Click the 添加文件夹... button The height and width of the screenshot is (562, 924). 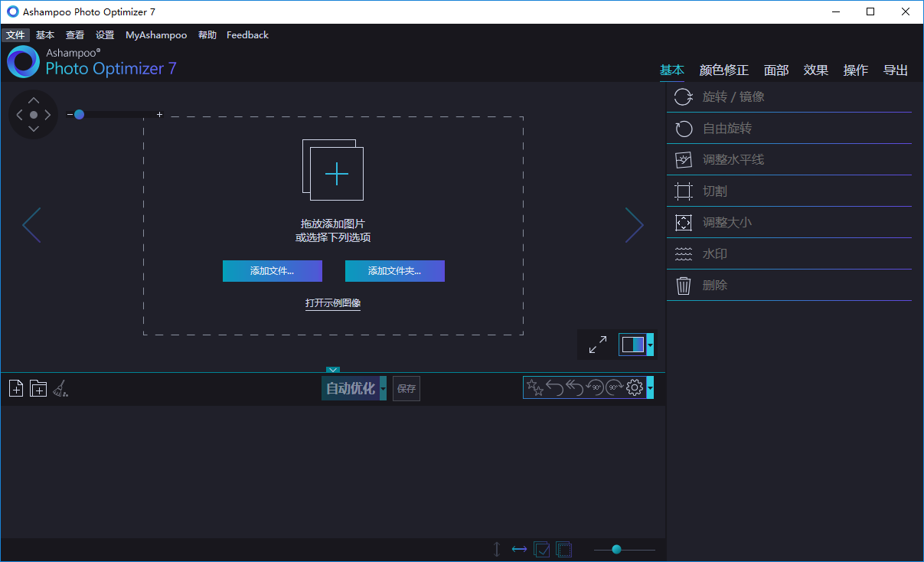(395, 271)
